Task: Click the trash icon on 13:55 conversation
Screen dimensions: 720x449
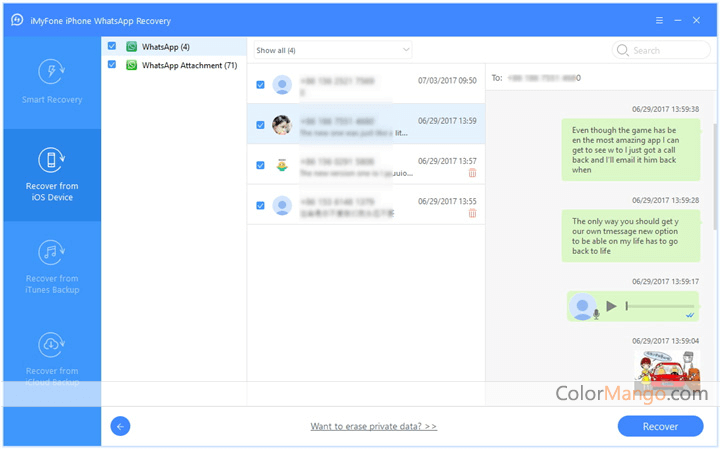Action: 472,213
